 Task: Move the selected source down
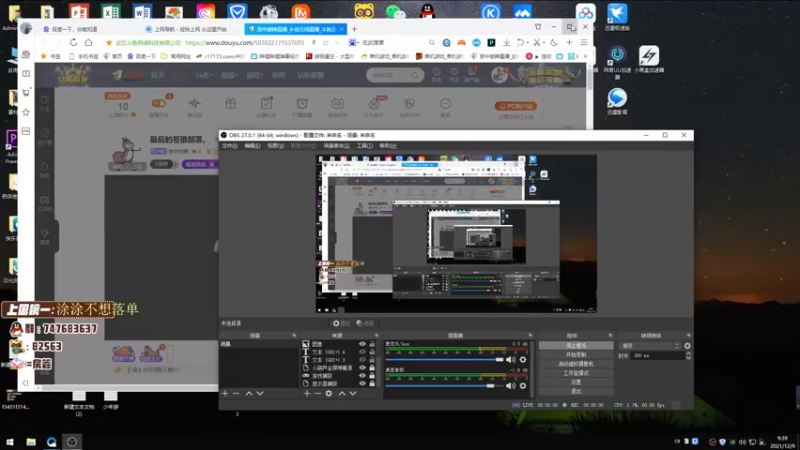353,393
